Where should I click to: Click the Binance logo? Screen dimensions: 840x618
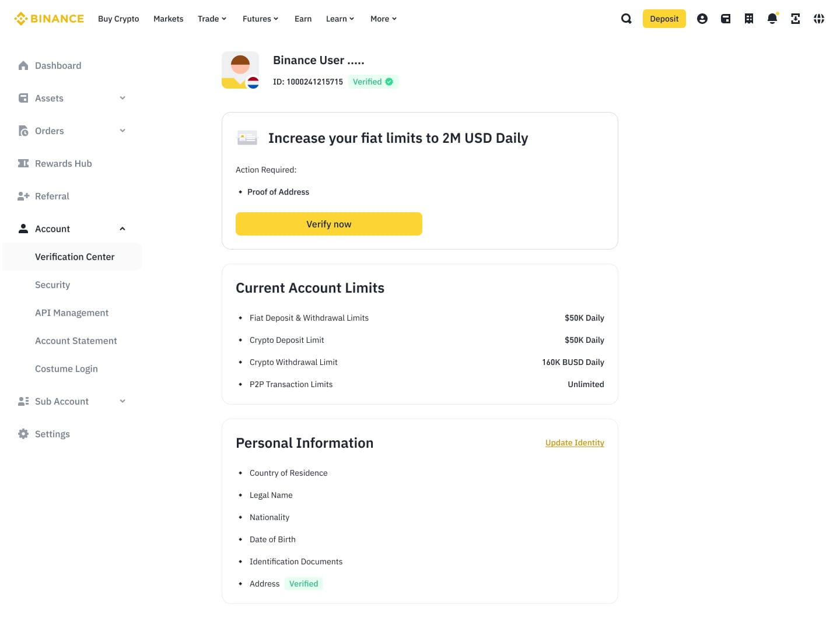(x=49, y=19)
